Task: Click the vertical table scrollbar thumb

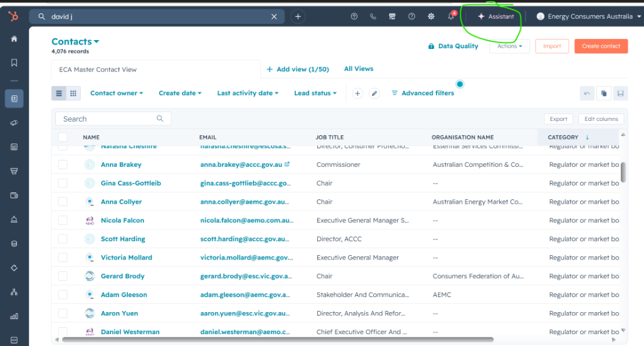Action: [623, 172]
